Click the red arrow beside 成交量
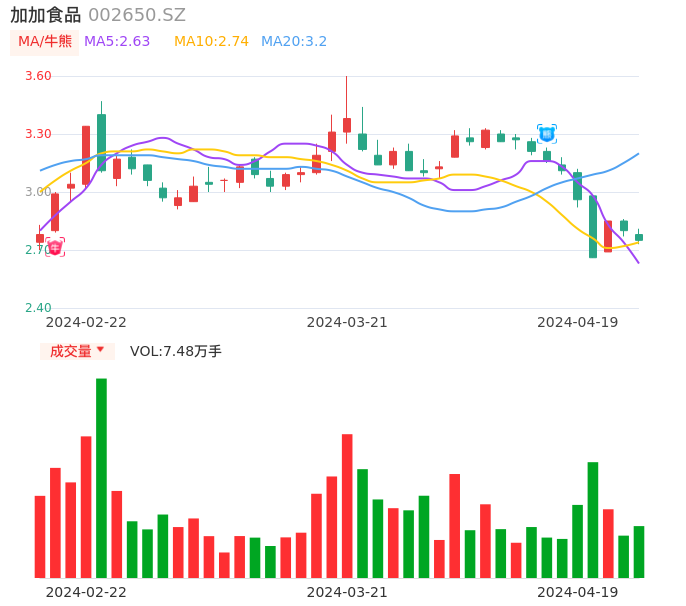The height and width of the screenshot is (606, 686). [x=100, y=350]
